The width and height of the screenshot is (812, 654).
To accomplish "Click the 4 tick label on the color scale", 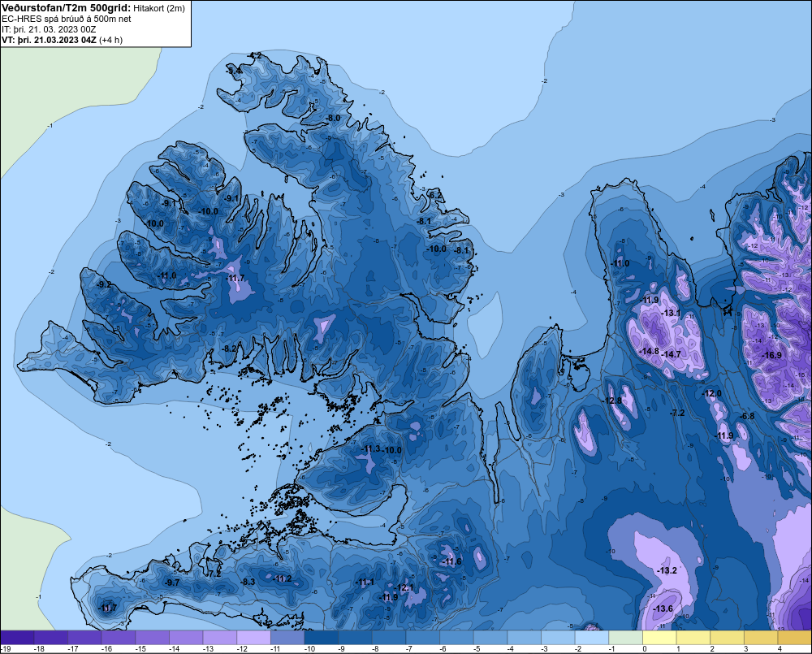I will coord(780,649).
